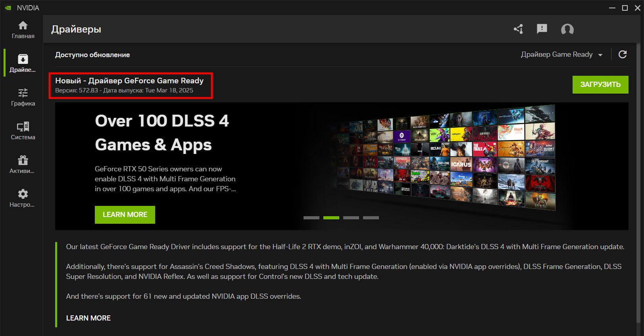Screen dimensions: 644x336
Task: Jump to the fourth banner slide indicator
Action: 371,218
